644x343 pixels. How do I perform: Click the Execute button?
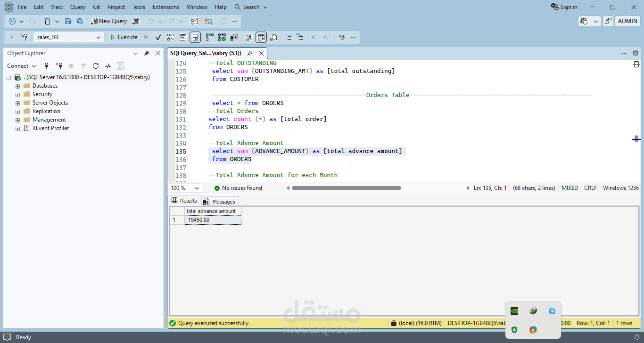pos(124,37)
